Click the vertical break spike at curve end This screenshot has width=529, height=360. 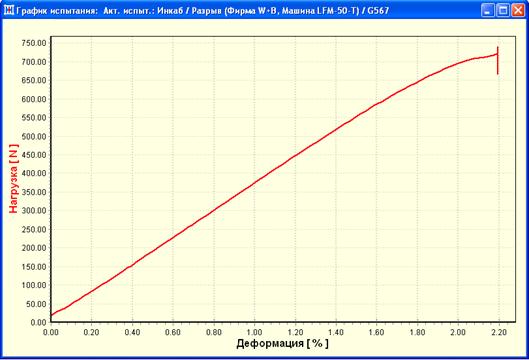[x=498, y=61]
